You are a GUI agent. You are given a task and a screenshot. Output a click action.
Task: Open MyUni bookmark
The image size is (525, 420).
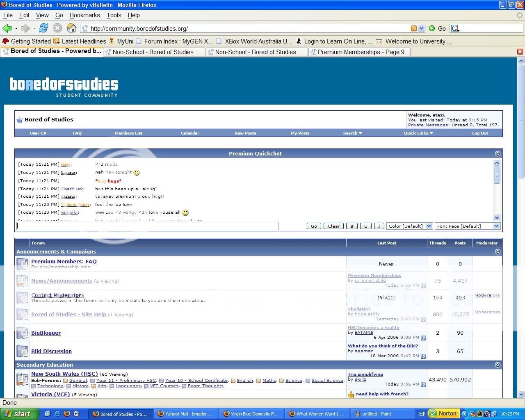click(121, 41)
